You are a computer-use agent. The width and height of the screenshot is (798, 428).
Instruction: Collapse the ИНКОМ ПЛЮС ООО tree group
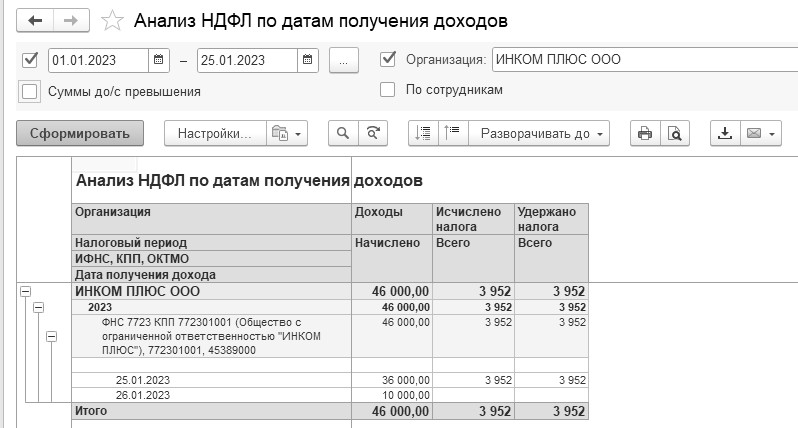click(25, 292)
